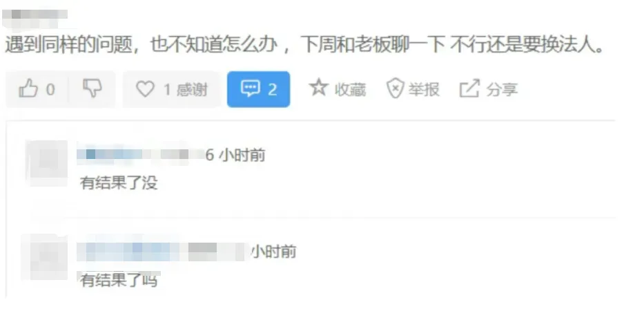
Task: Toggle upvote count showing 0
Action: tap(38, 89)
